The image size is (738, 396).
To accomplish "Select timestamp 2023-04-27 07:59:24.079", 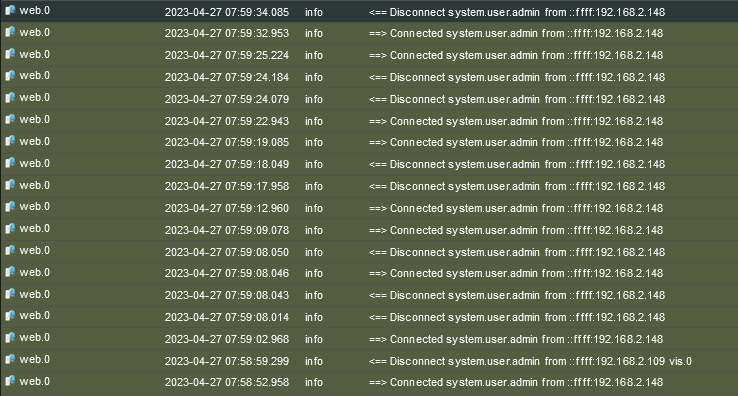I will [227, 99].
